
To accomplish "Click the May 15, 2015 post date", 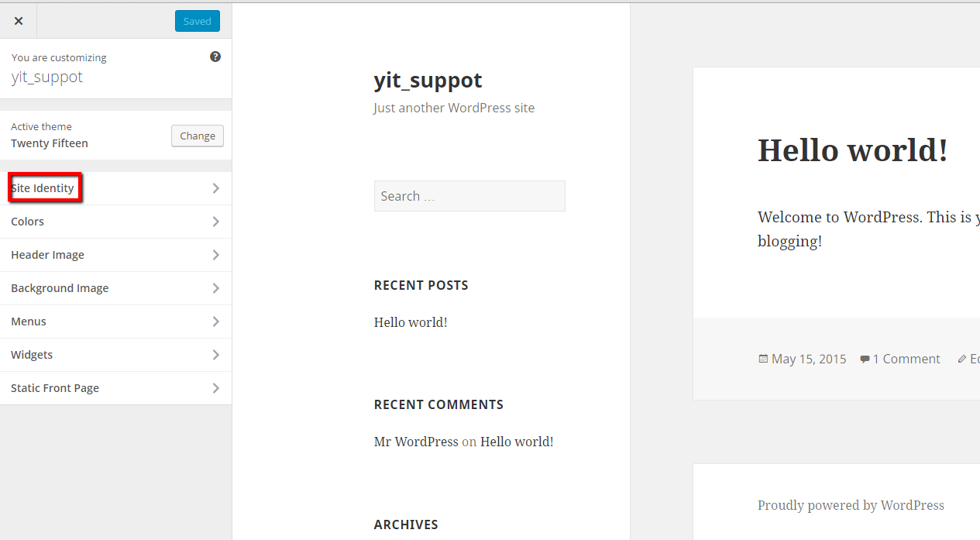I will pos(809,359).
